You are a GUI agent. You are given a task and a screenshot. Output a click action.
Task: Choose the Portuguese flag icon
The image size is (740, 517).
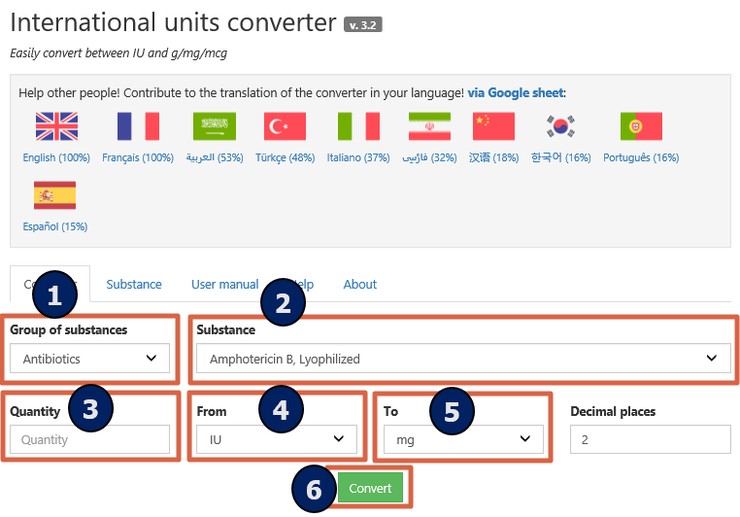click(641, 126)
